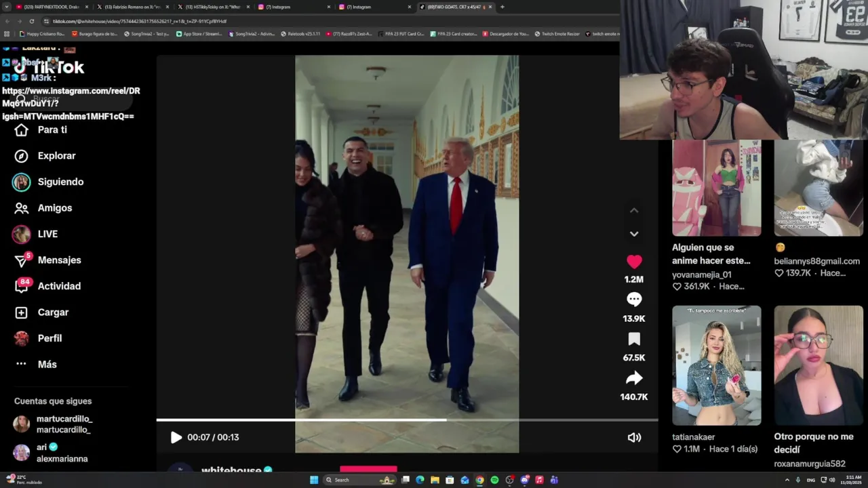Click Cargar to upload a video
Viewport: 868px width, 488px height.
43,312
